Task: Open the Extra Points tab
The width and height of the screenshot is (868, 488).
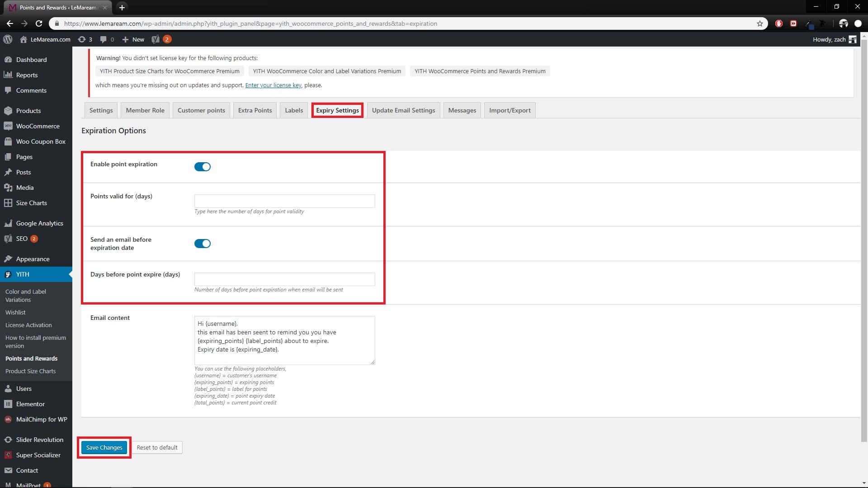Action: 255,110
